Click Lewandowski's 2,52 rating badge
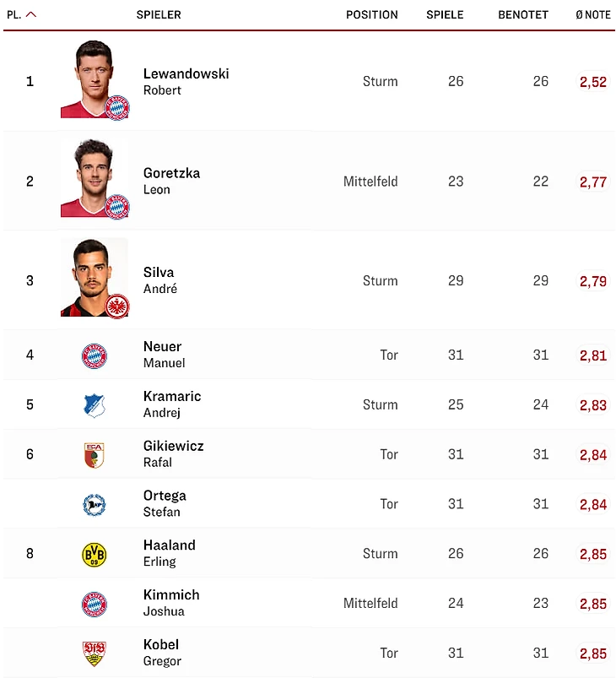Screen dimensions: 616x678 (x=592, y=82)
